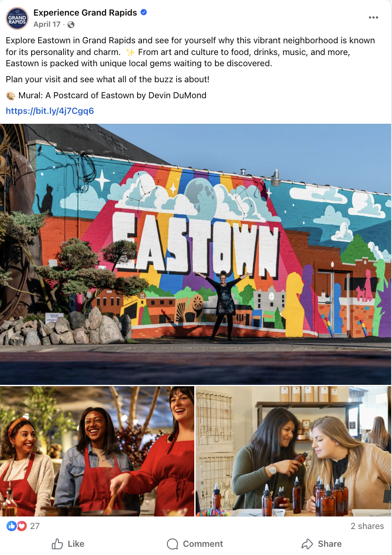Click the Comment speech bubble icon
Screen dimensions: 392x555
coord(173,544)
